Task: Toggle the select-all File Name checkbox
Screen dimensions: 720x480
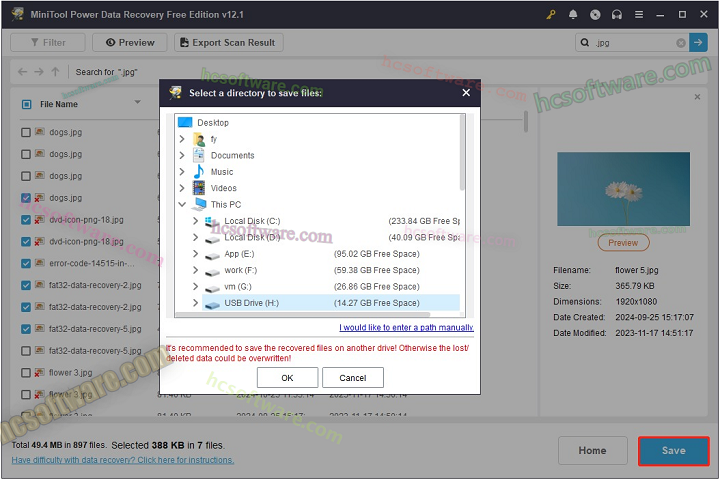Action: tap(27, 104)
